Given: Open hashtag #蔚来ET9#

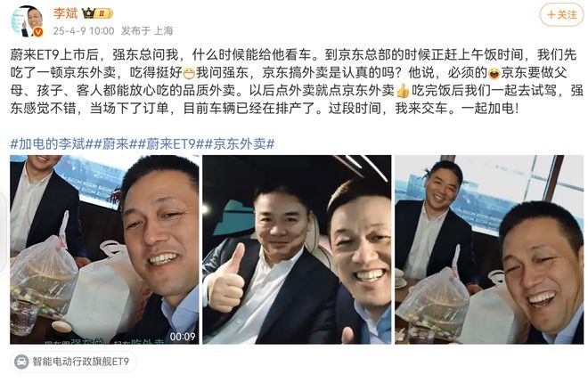Looking at the screenshot, I should click(x=171, y=143).
